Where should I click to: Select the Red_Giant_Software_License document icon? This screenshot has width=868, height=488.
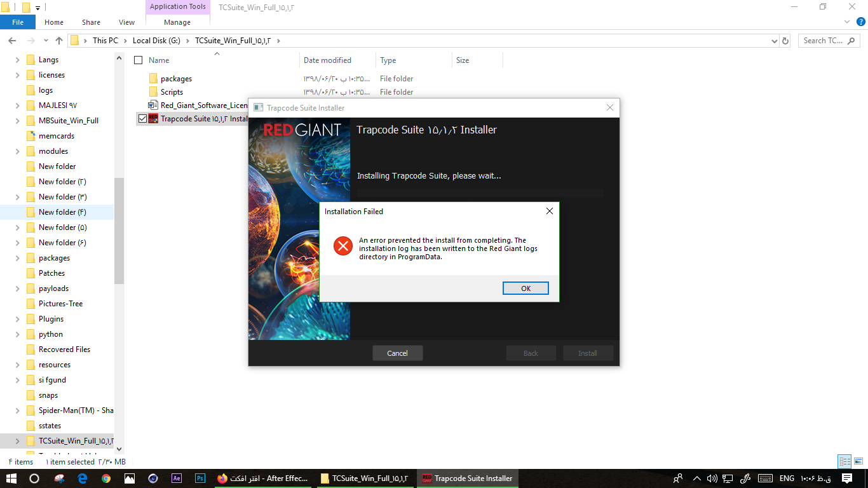pos(153,105)
